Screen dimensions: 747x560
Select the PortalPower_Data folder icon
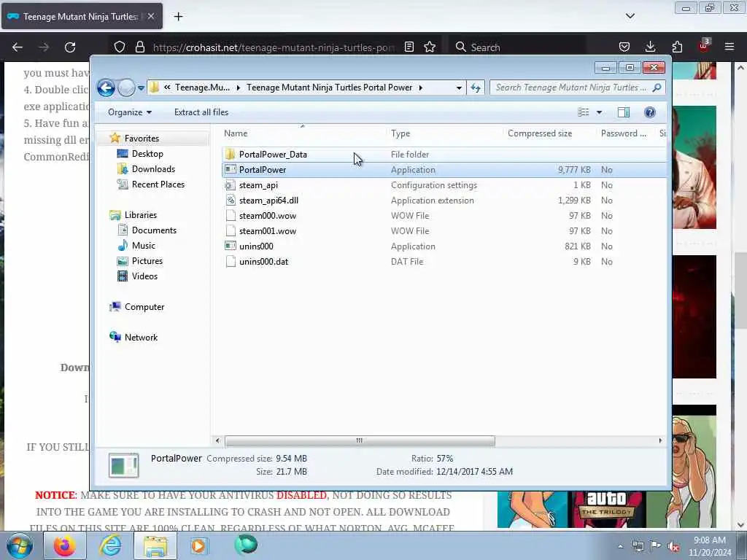click(230, 155)
